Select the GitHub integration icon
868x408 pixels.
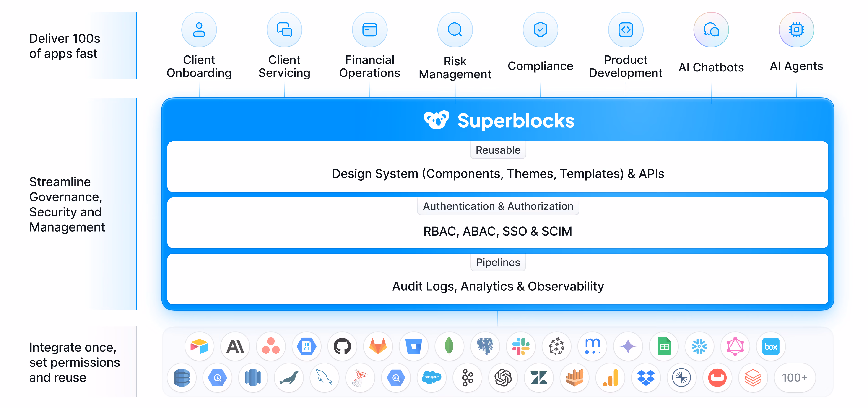tap(342, 346)
